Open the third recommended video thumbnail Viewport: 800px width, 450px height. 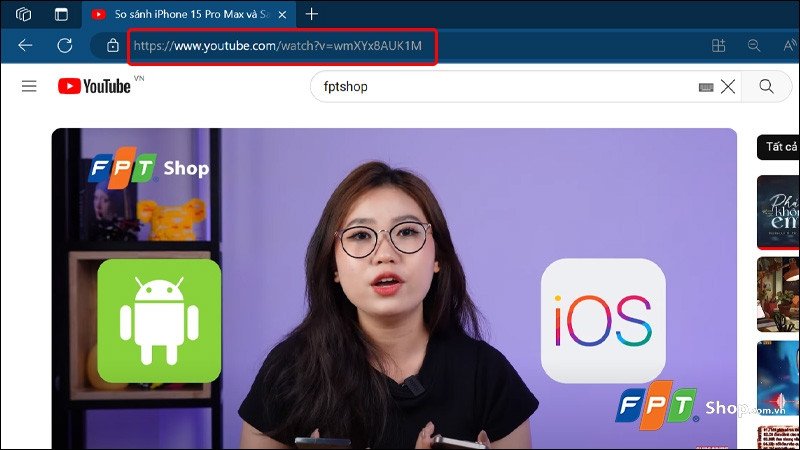tap(778, 378)
